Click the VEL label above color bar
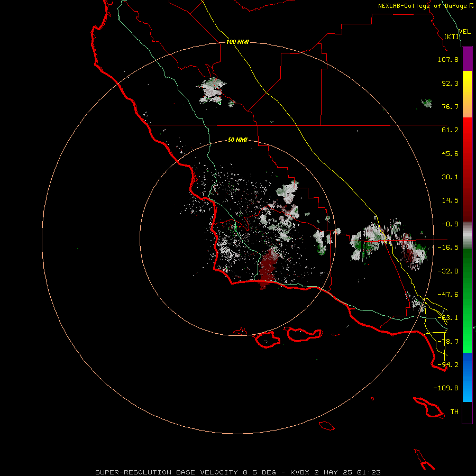 tap(465, 32)
